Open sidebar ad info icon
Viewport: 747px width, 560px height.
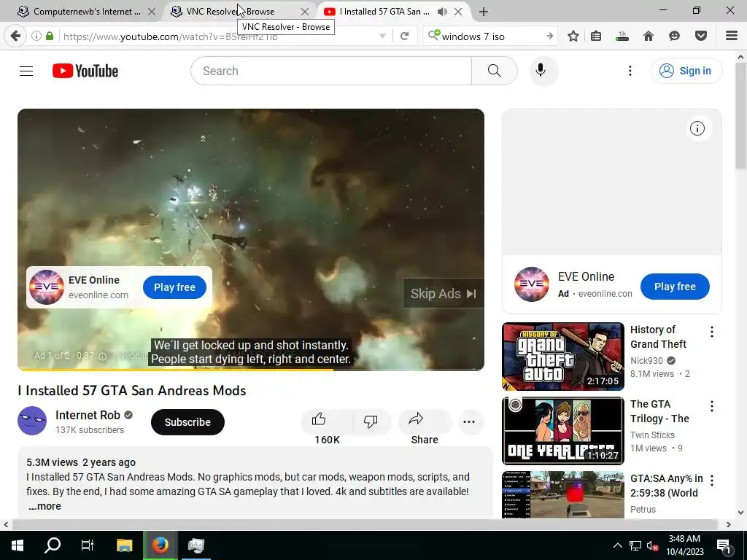point(697,128)
